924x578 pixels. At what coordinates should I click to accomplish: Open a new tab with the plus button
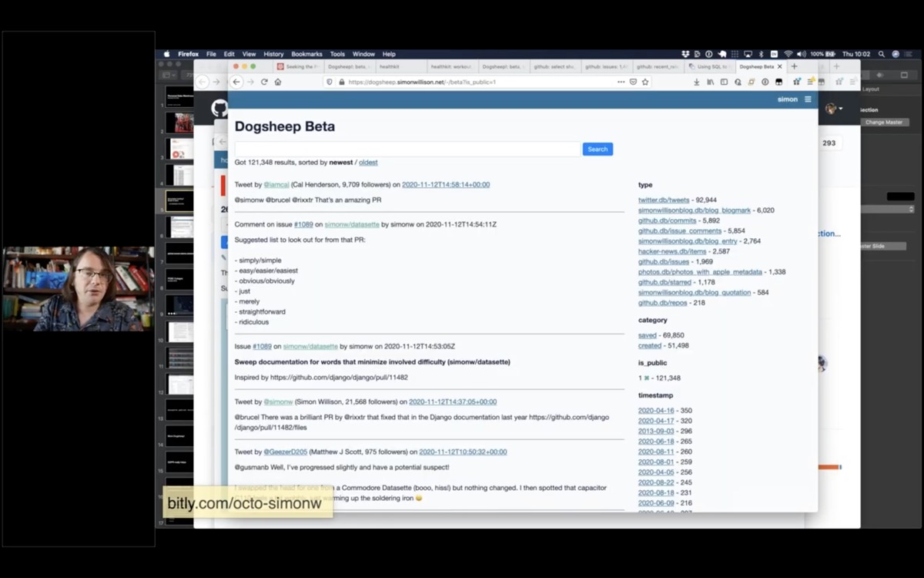click(794, 66)
